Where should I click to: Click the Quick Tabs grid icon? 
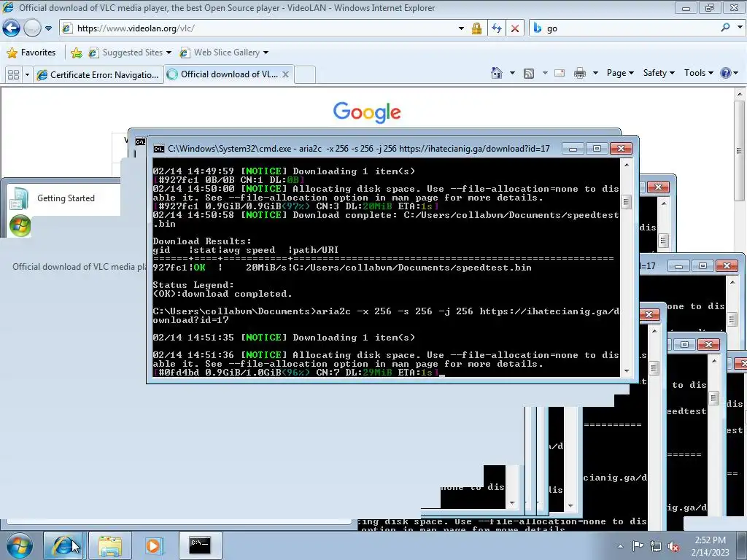pos(13,75)
